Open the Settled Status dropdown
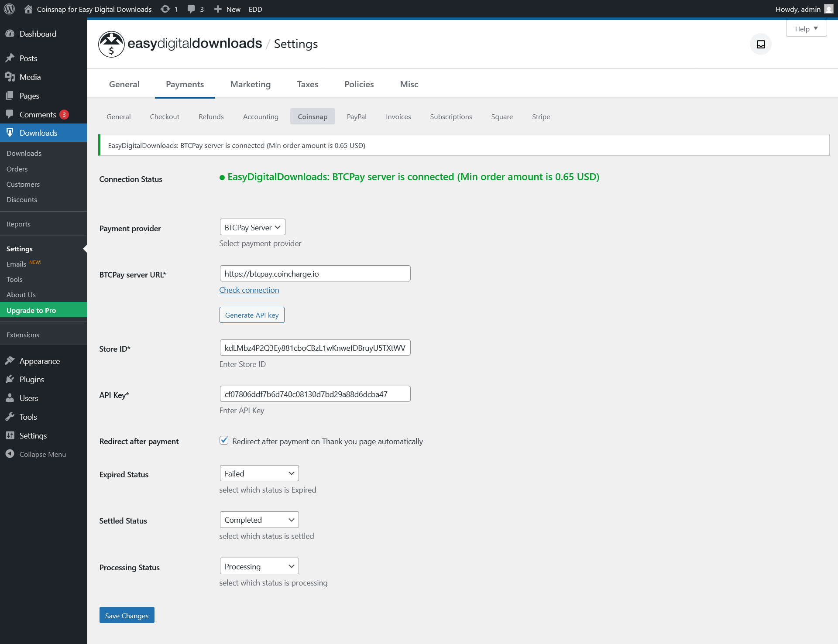The image size is (838, 644). (259, 520)
